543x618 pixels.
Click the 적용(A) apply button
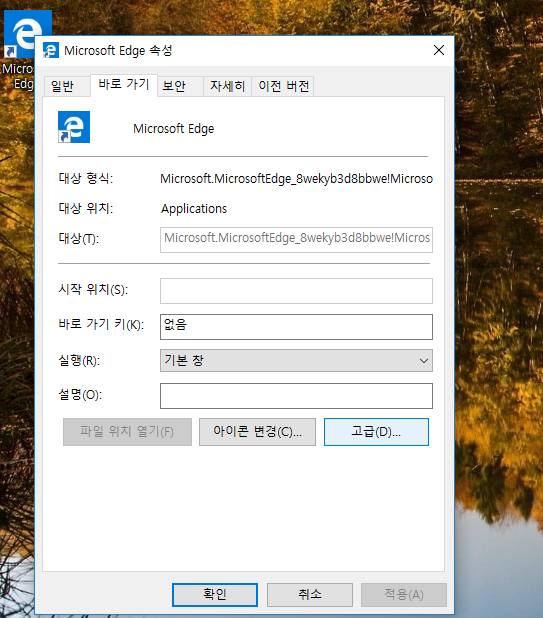[x=404, y=595]
